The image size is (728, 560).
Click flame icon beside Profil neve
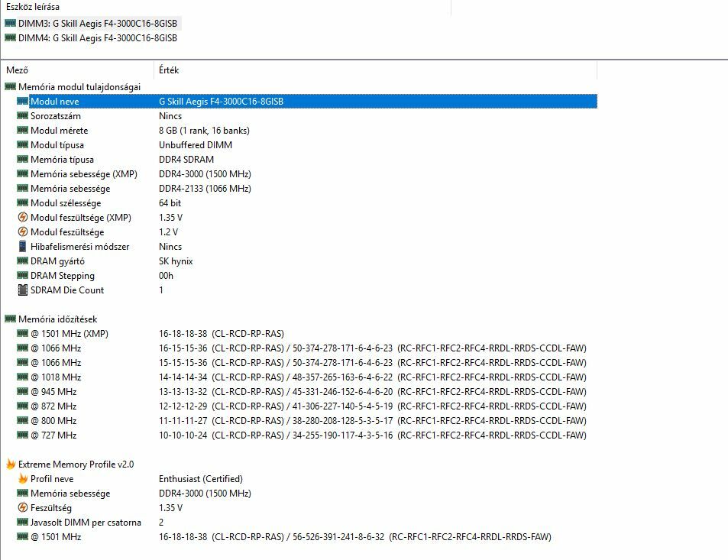click(x=22, y=478)
